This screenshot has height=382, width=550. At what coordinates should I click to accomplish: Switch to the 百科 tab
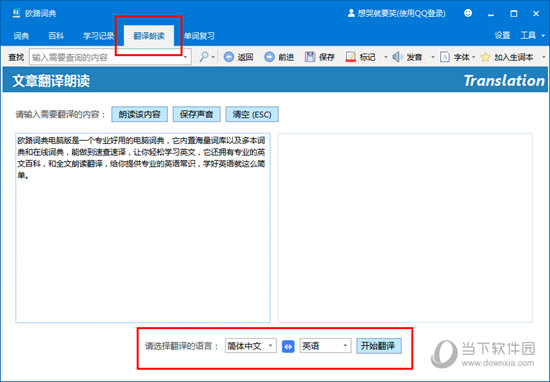point(56,36)
